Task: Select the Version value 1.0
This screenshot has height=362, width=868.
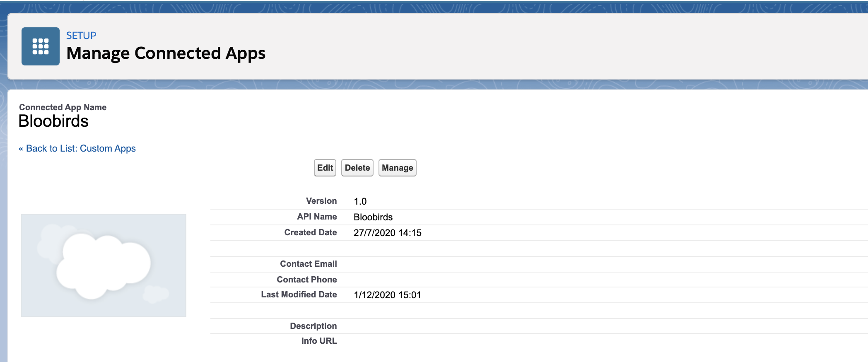Action: coord(360,201)
